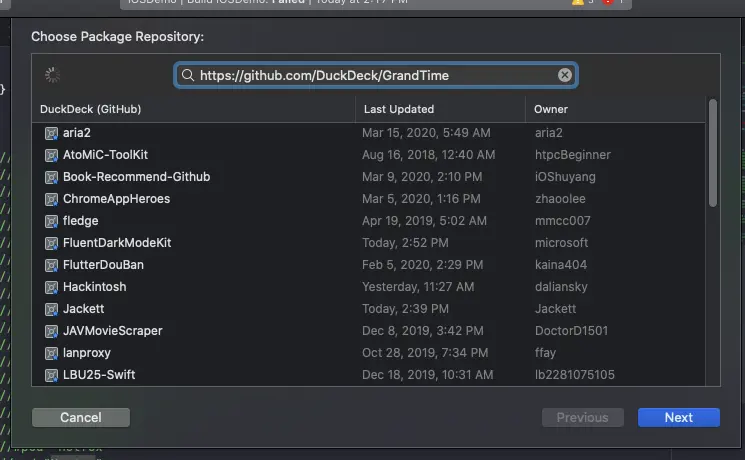
Task: Click the date Mar 15, 2020, 5:49 AM
Action: pyautogui.click(x=426, y=133)
